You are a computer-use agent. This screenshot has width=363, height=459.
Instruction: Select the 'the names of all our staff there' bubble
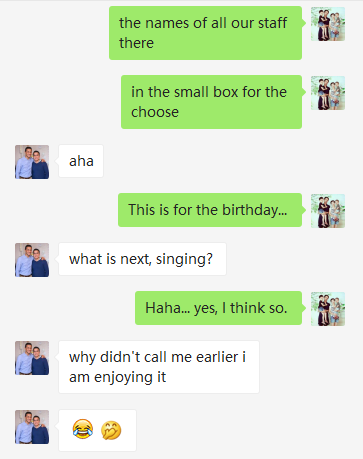coord(206,33)
